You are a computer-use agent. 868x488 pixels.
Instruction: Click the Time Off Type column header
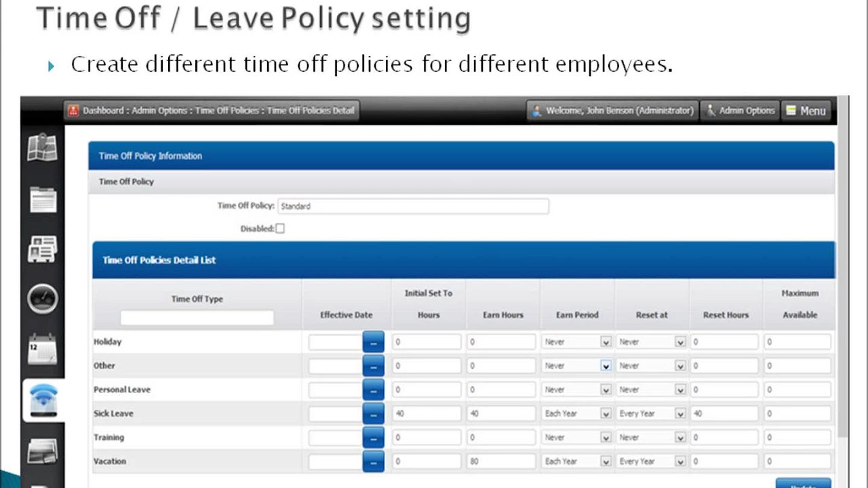coord(197,299)
